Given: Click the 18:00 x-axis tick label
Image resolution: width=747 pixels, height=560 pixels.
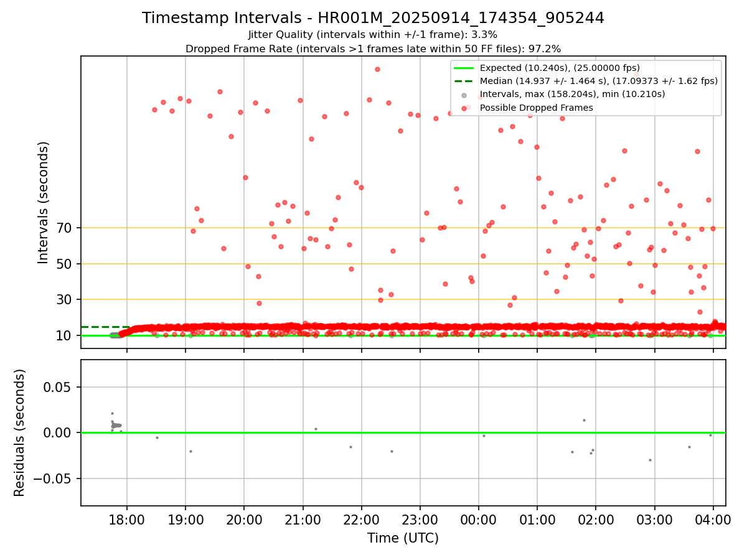Looking at the screenshot, I should coord(127,520).
